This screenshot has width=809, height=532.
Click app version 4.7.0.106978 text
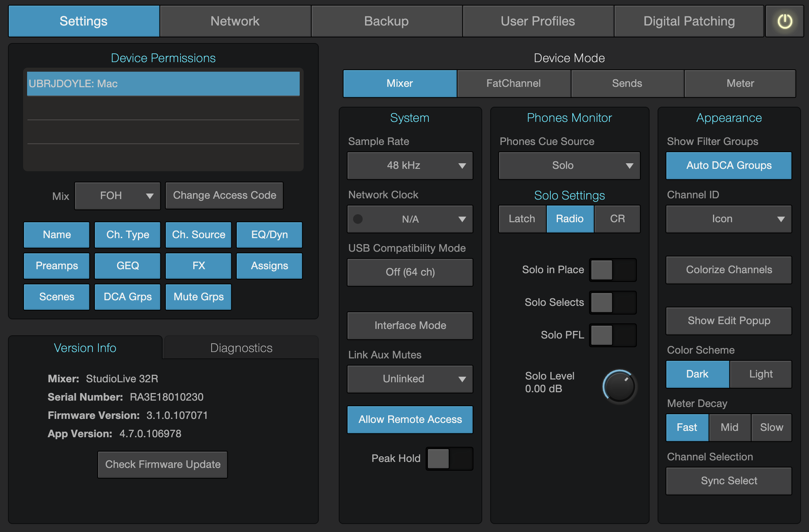tap(150, 434)
